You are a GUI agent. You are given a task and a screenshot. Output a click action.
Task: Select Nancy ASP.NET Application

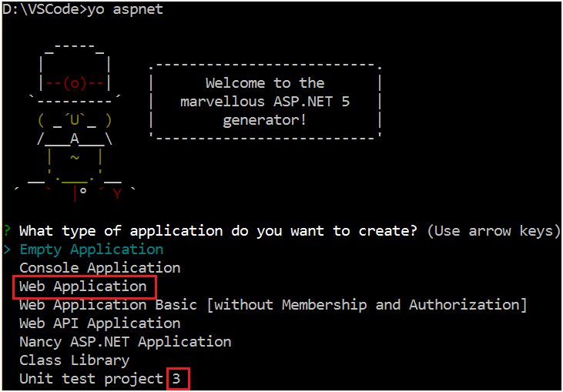point(126,342)
